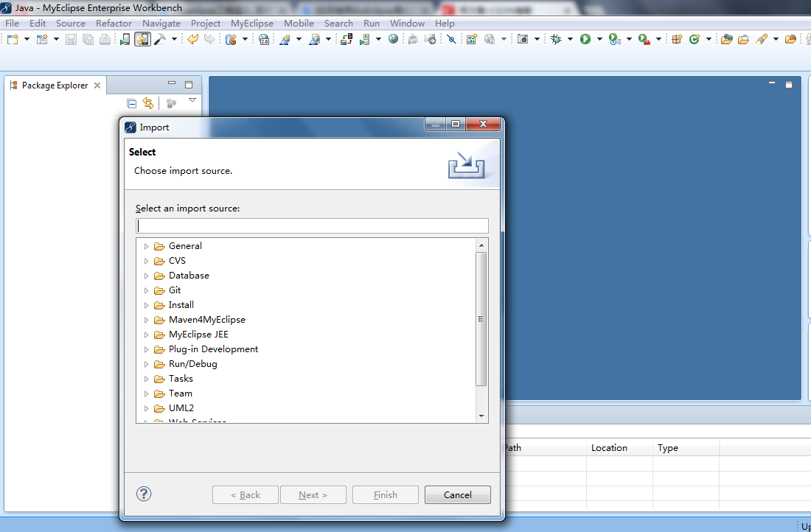Open the Package Explorer view menu triangle
This screenshot has height=532, width=811.
[x=192, y=100]
